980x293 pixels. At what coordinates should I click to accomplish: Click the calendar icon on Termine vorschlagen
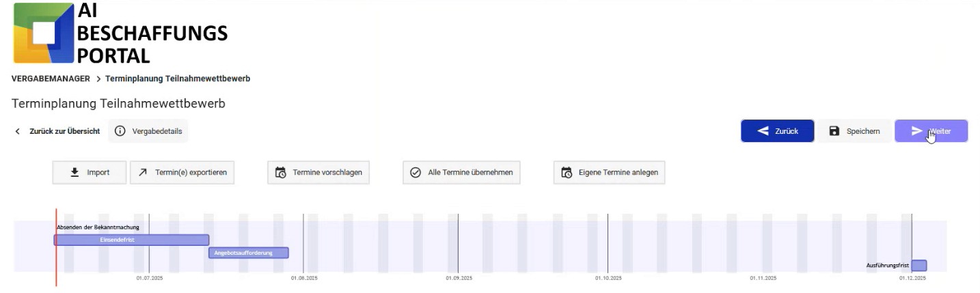[x=280, y=173]
